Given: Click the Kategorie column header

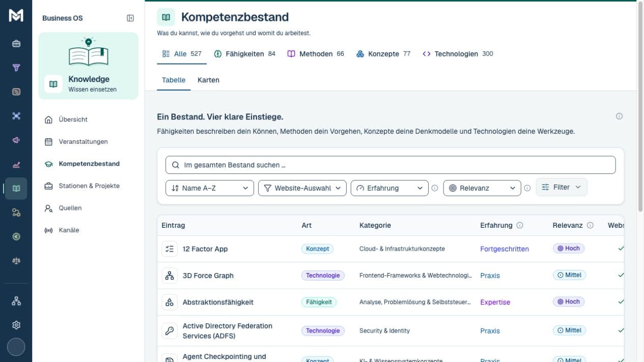Looking at the screenshot, I should click(375, 225).
